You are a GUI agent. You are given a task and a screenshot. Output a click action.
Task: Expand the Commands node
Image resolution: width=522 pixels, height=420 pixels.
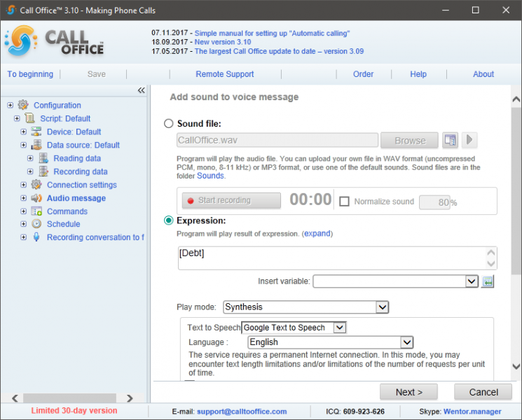(24, 211)
